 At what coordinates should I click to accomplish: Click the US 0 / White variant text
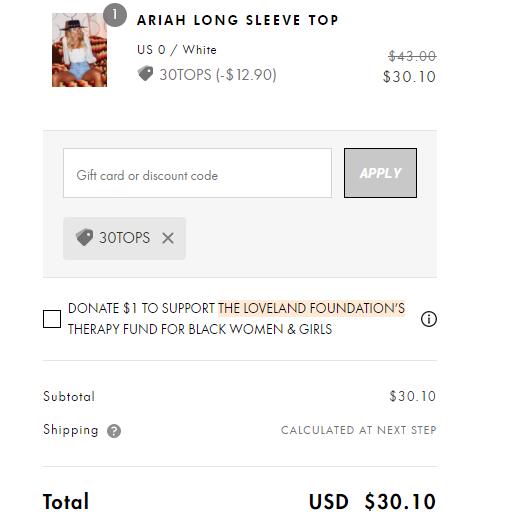(177, 50)
